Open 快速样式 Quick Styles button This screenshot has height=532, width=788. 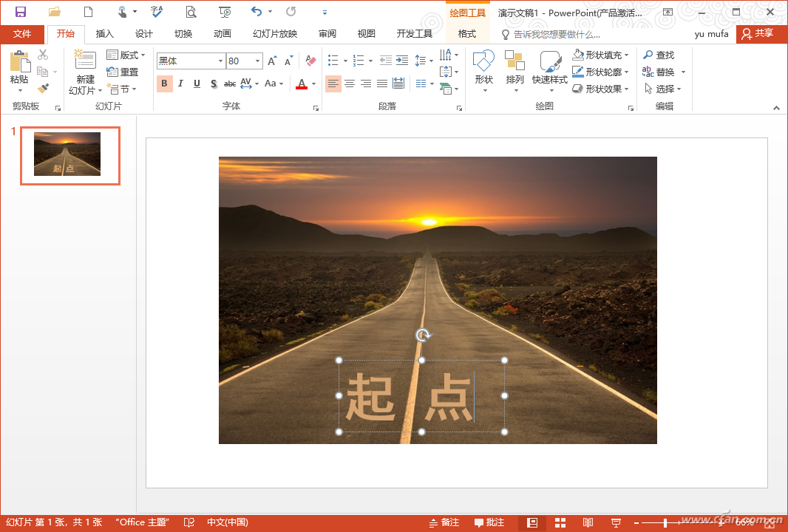(550, 72)
